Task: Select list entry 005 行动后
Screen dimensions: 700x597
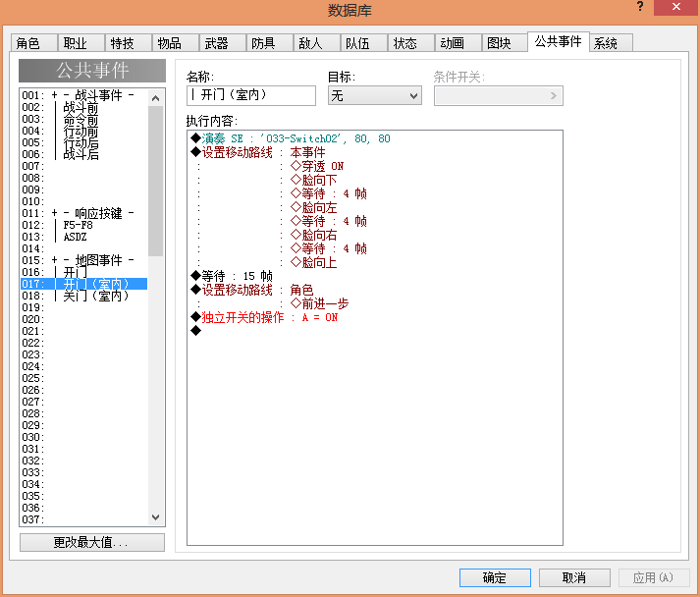Action: (x=83, y=142)
